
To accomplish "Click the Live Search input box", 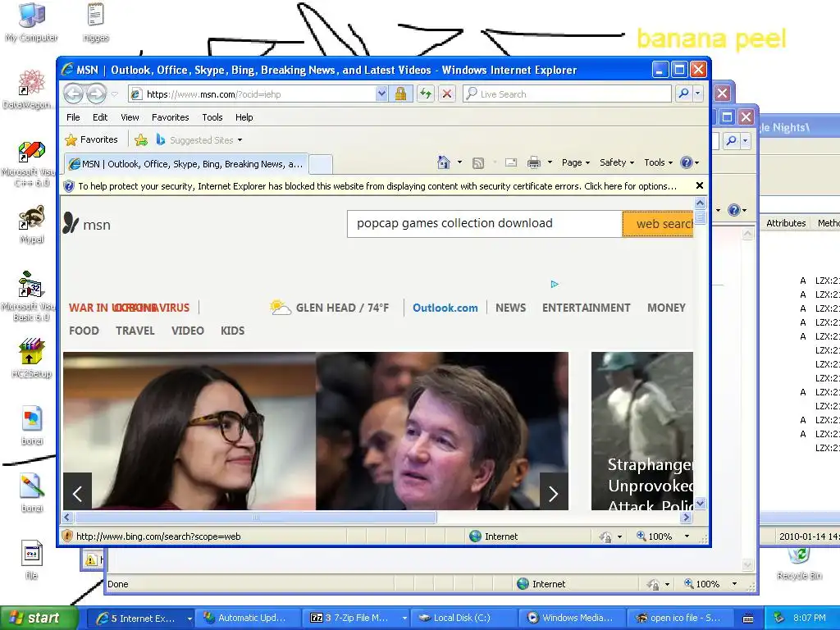I will point(567,94).
